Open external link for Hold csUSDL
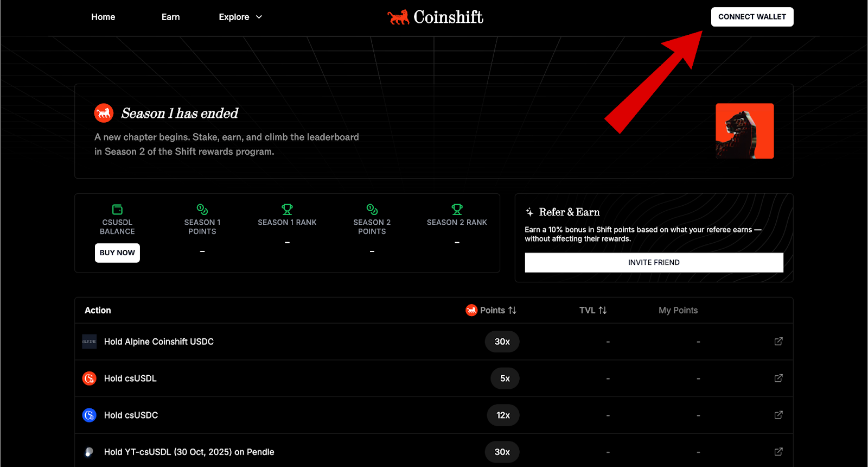The image size is (868, 467). pos(778,378)
